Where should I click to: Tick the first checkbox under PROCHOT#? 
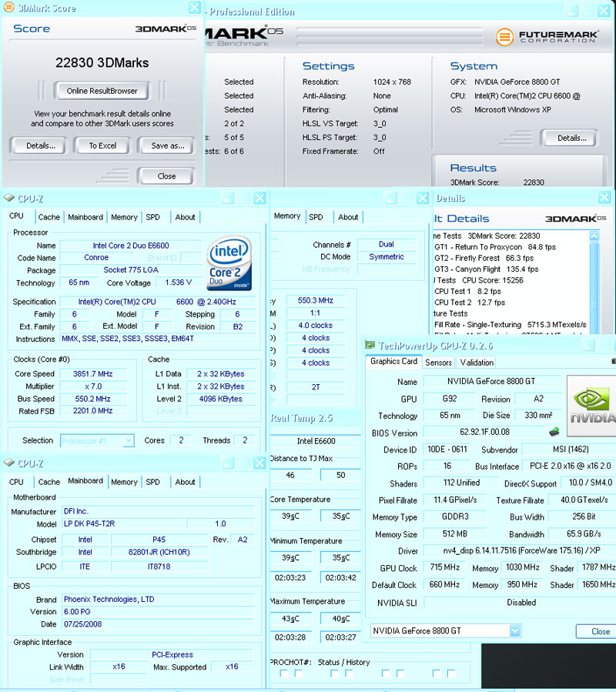coord(284,674)
